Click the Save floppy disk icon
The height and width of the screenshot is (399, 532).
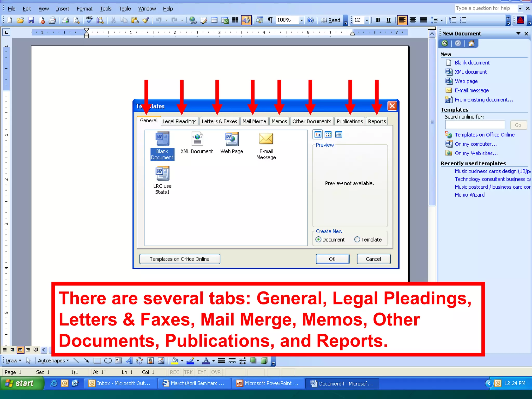(x=31, y=20)
